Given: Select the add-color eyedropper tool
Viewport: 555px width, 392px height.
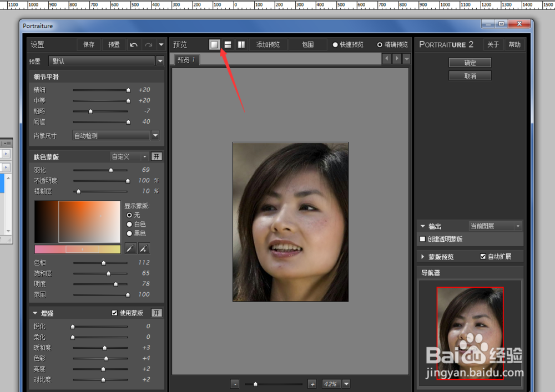Looking at the screenshot, I should tap(144, 248).
